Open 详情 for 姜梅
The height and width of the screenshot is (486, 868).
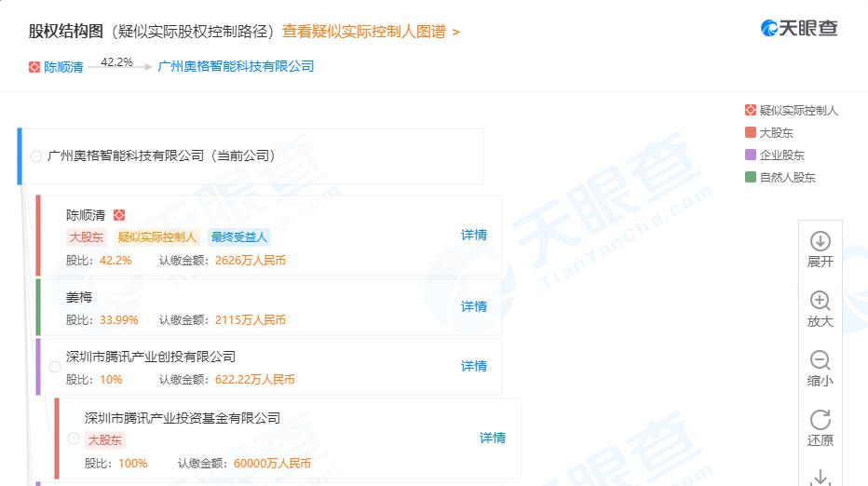474,306
